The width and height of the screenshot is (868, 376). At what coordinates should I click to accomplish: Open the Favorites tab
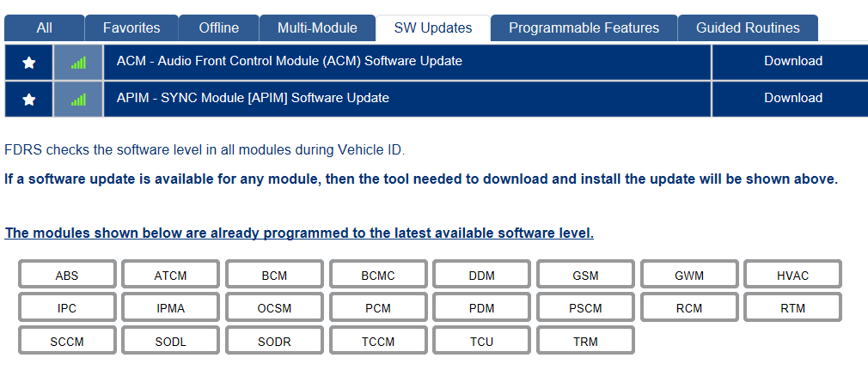[x=131, y=28]
